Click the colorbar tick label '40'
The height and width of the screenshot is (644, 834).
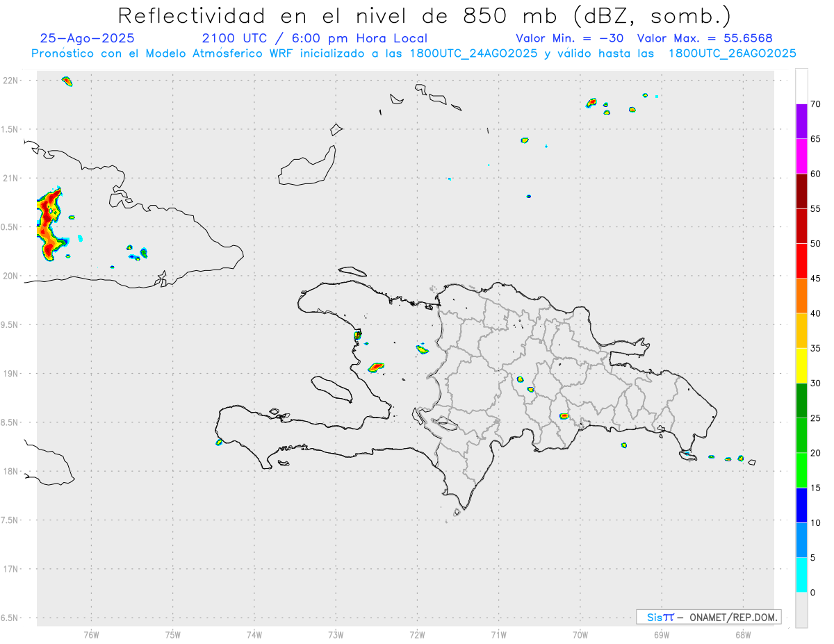[x=816, y=313]
